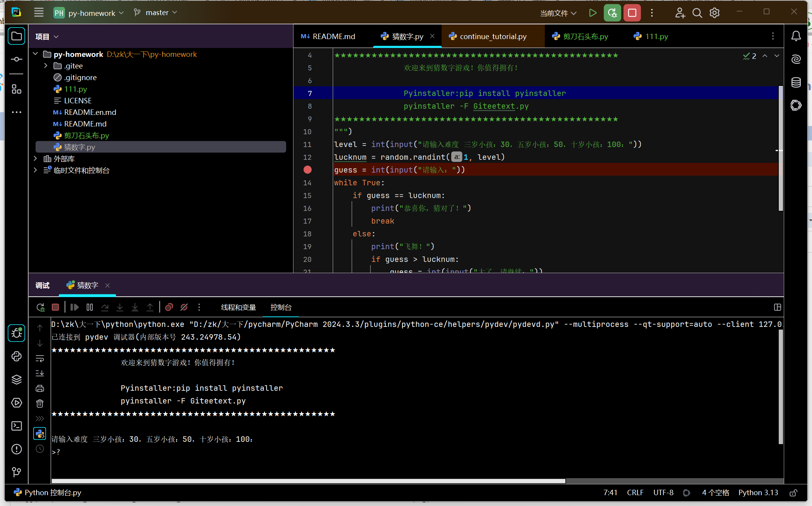The image size is (812, 506).
Task: Toggle soft-wrap in the console
Action: 40,358
